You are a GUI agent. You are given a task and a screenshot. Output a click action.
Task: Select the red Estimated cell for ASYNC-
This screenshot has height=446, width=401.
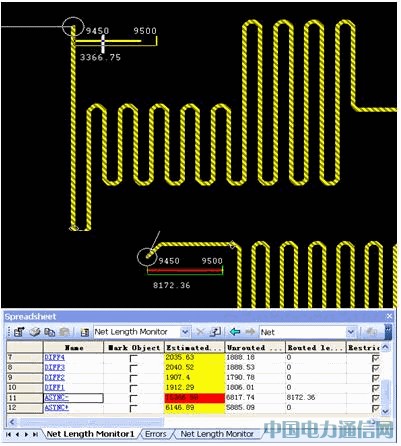(195, 398)
